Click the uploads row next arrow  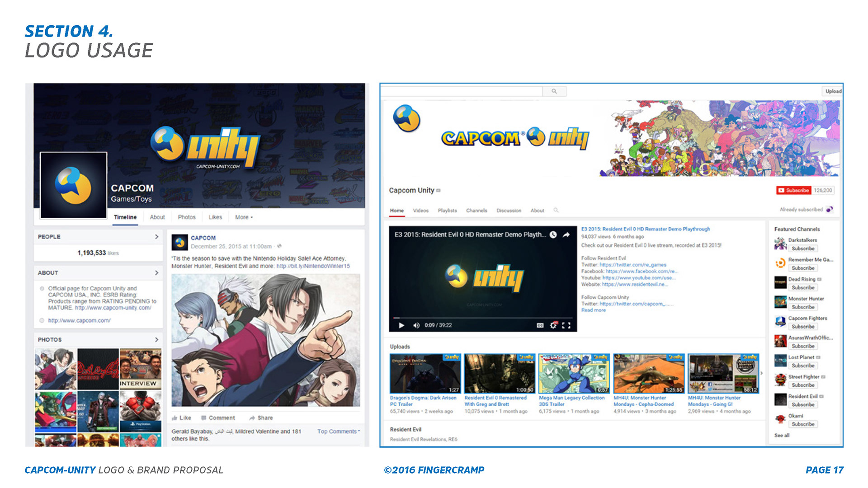point(762,373)
